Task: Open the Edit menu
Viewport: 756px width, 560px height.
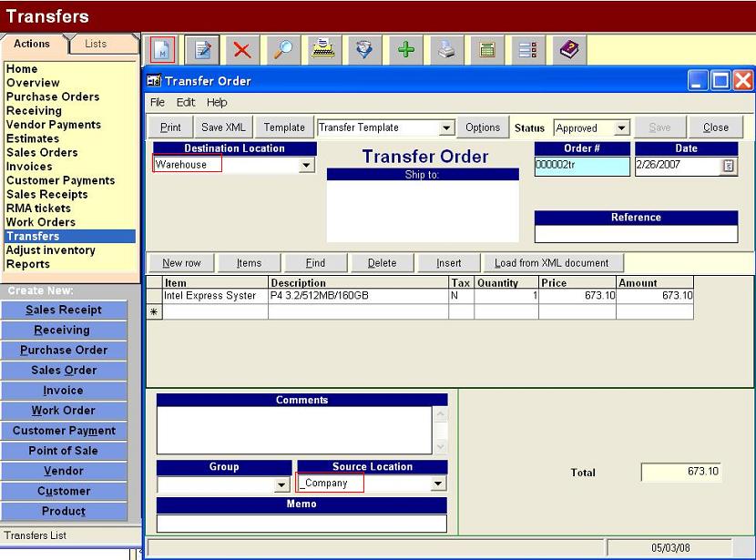Action: (x=186, y=103)
